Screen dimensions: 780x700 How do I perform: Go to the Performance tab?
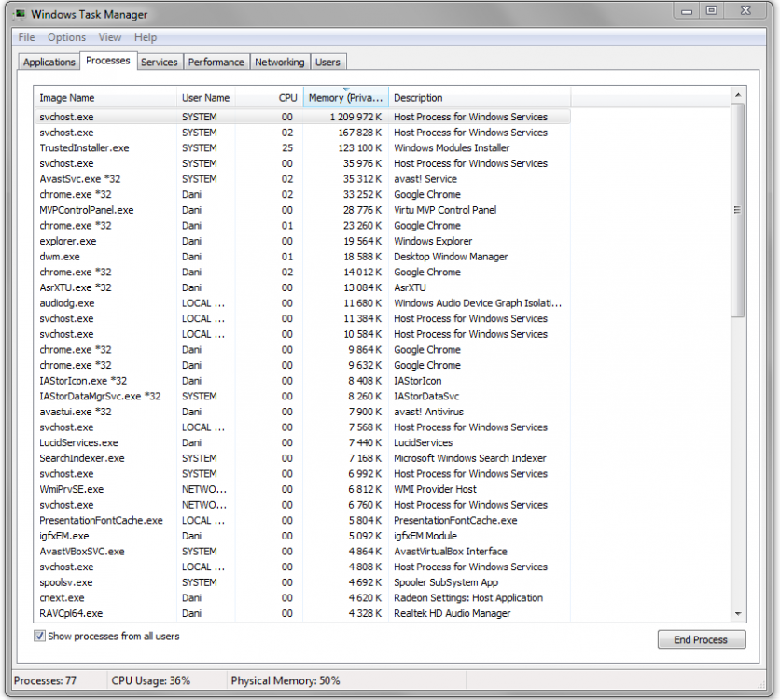click(x=216, y=63)
